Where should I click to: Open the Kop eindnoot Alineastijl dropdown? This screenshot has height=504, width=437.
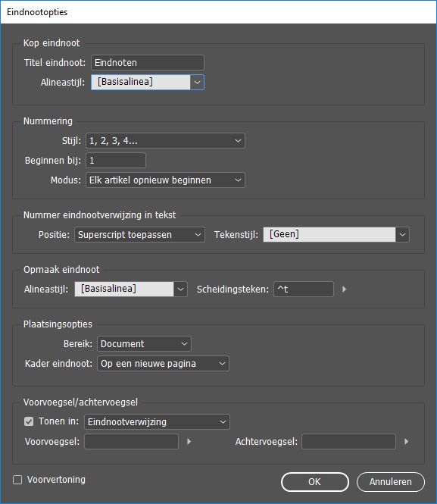click(148, 83)
